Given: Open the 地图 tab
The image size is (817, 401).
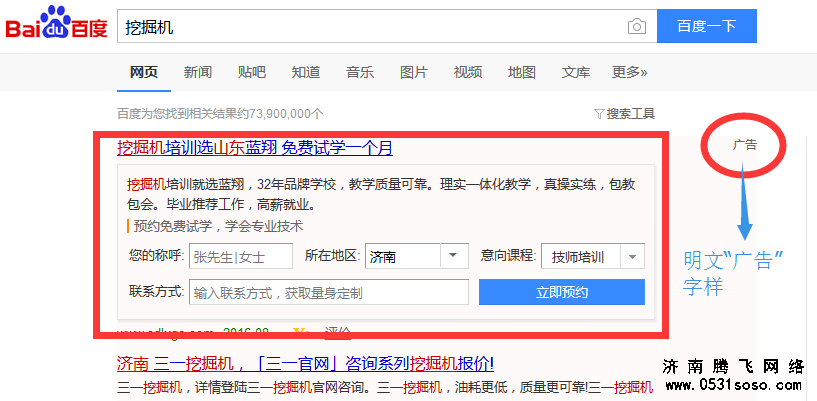Looking at the screenshot, I should (522, 72).
